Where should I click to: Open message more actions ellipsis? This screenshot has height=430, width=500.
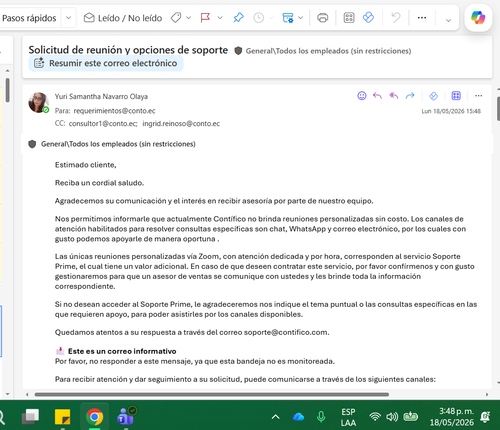pos(478,96)
